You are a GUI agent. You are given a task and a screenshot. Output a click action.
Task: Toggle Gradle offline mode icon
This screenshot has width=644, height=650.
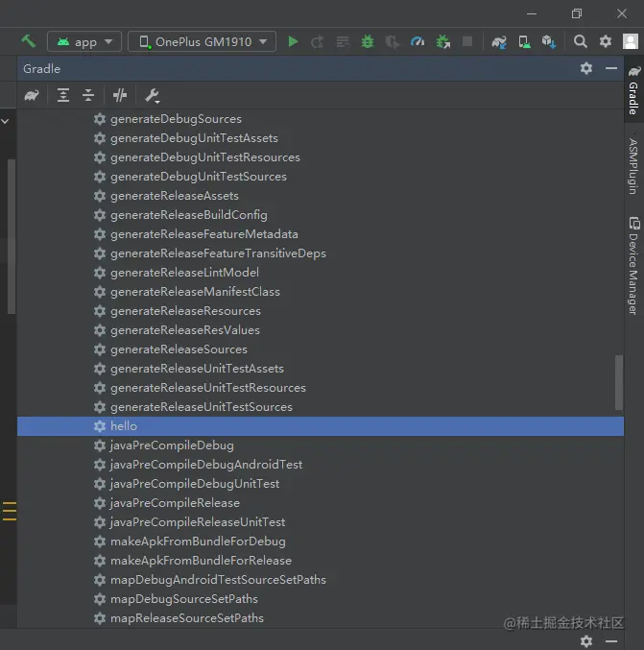(120, 95)
